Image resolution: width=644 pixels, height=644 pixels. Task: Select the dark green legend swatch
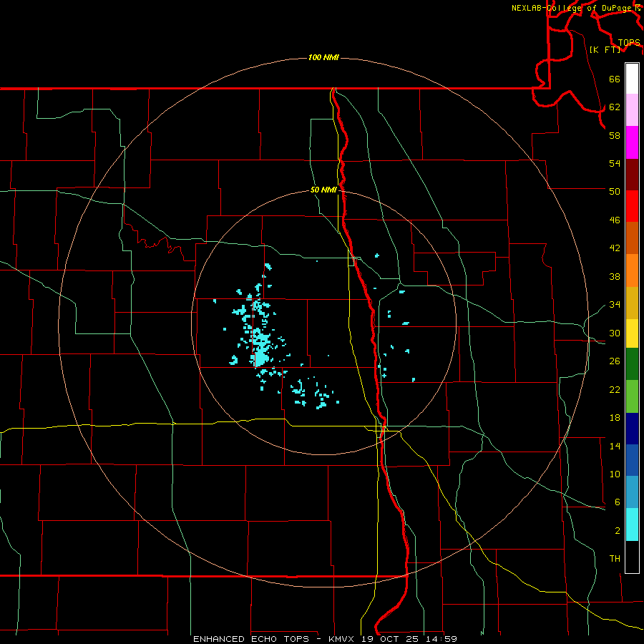(x=632, y=364)
